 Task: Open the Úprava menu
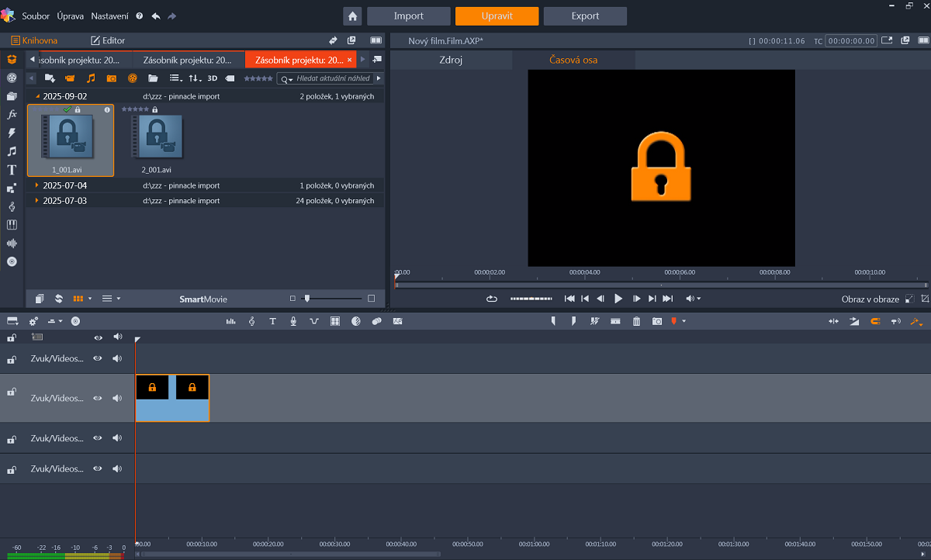(71, 16)
